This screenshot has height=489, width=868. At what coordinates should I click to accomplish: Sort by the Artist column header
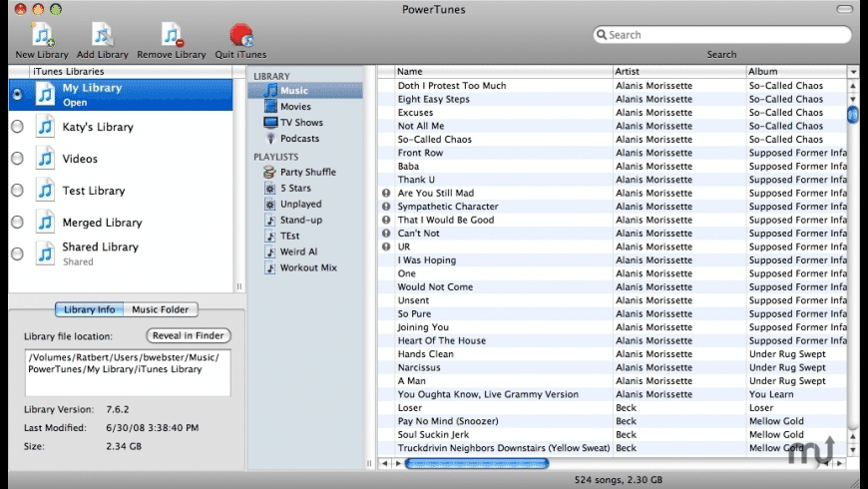pos(679,72)
